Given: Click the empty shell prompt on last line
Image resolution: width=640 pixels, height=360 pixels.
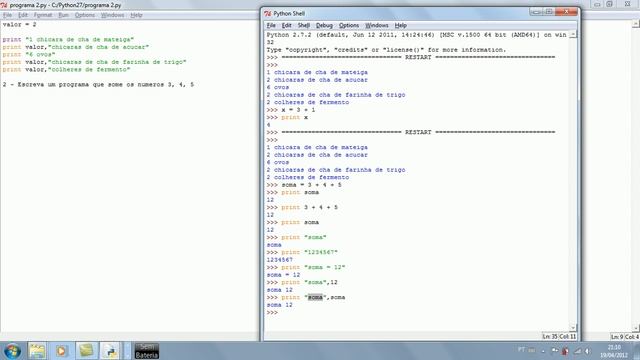Looking at the screenshot, I should click(272, 313).
